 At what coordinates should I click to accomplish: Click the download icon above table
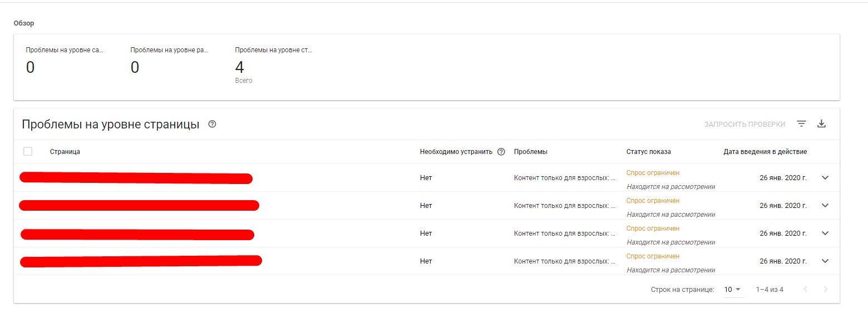point(821,124)
